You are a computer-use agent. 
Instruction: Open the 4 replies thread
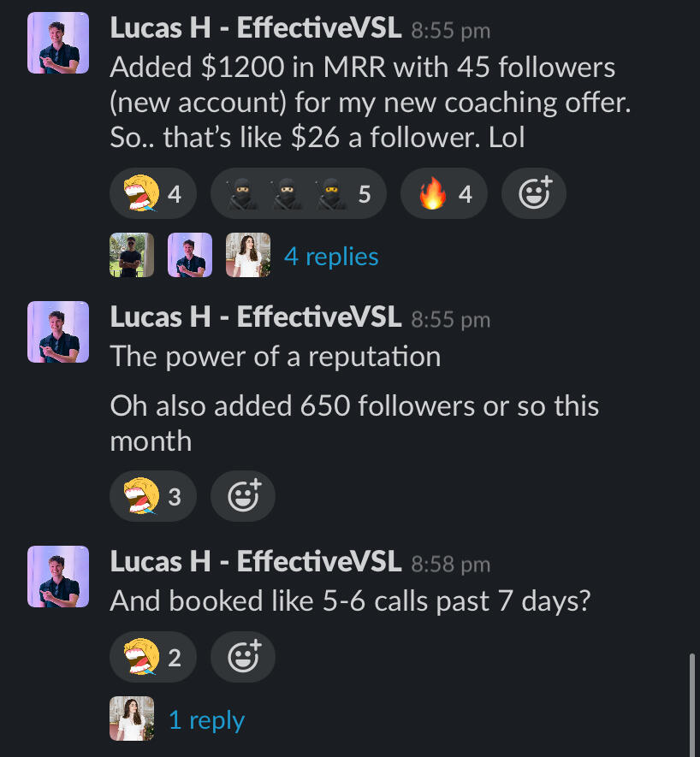click(331, 256)
